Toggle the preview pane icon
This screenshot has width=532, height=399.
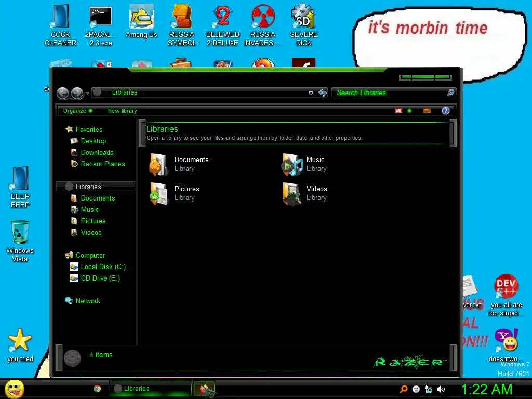(427, 111)
